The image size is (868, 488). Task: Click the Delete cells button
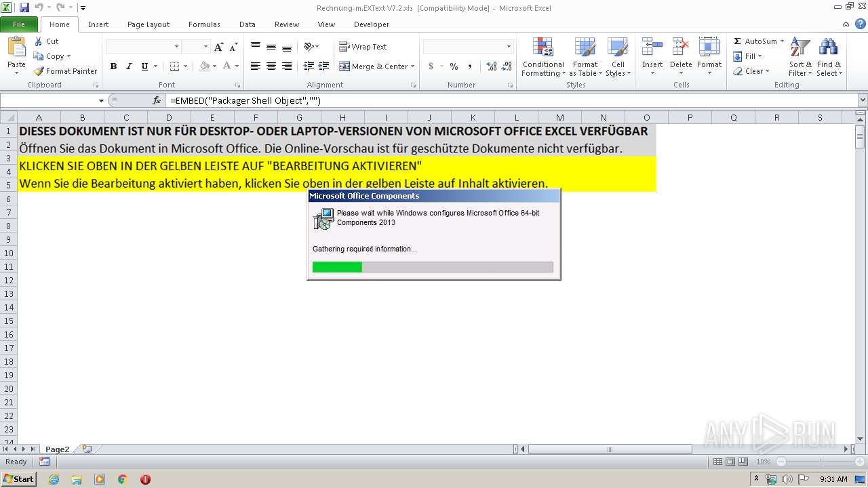(681, 58)
